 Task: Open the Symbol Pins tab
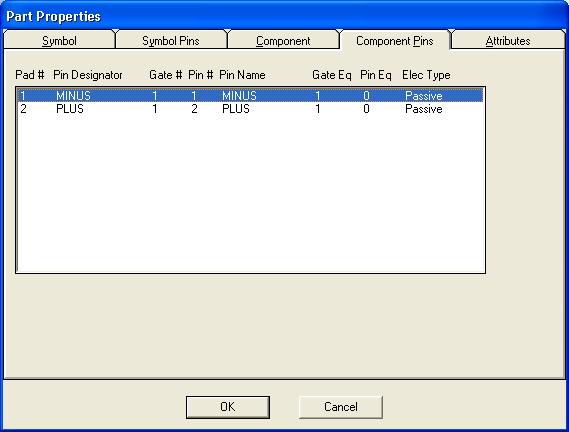(x=171, y=41)
